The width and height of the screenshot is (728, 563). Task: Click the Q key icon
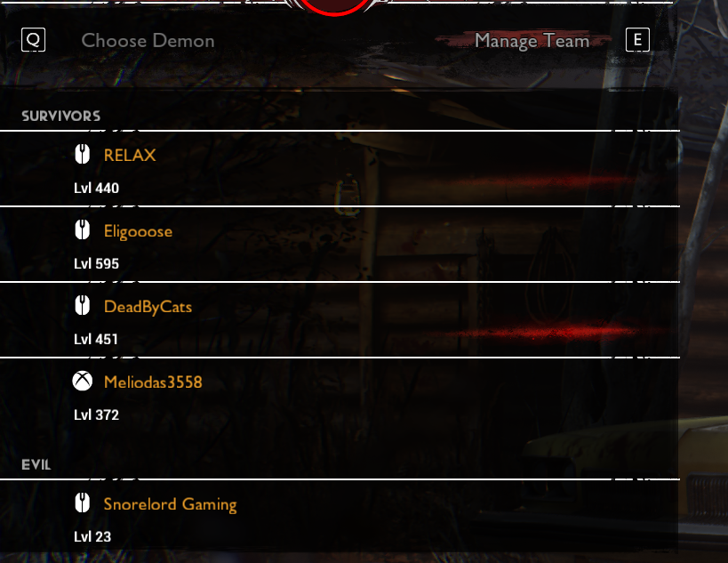(x=34, y=39)
